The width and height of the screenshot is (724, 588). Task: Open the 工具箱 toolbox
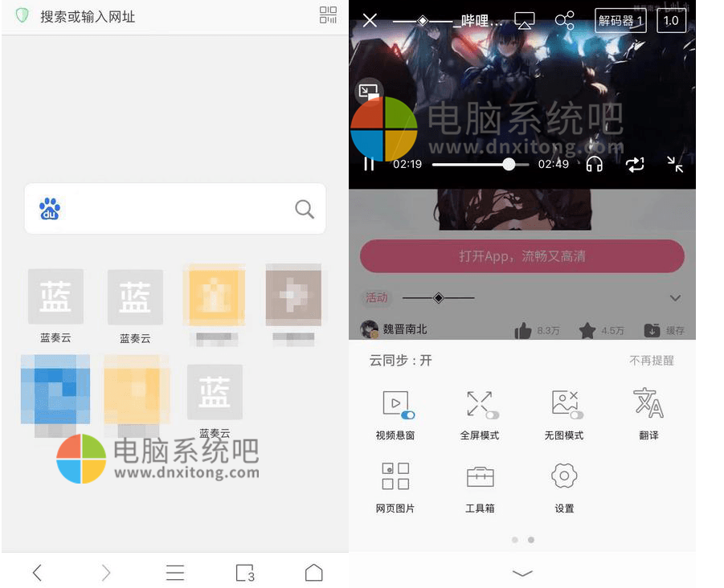pos(480,476)
